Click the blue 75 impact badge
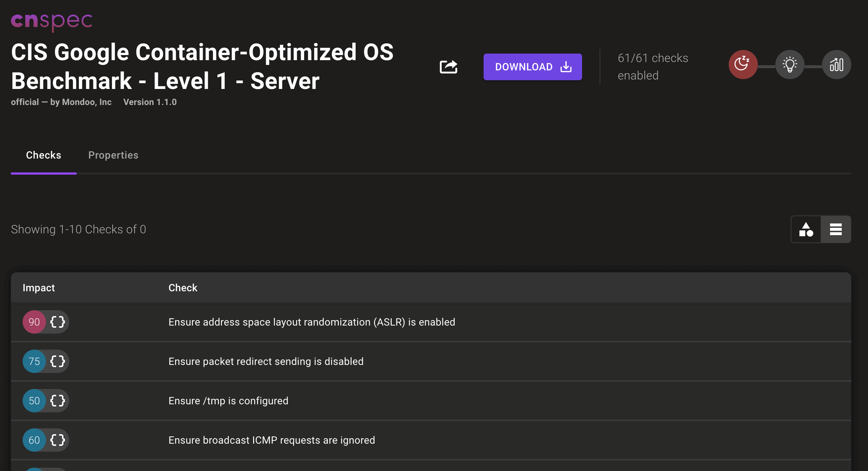This screenshot has height=471, width=868. click(34, 361)
